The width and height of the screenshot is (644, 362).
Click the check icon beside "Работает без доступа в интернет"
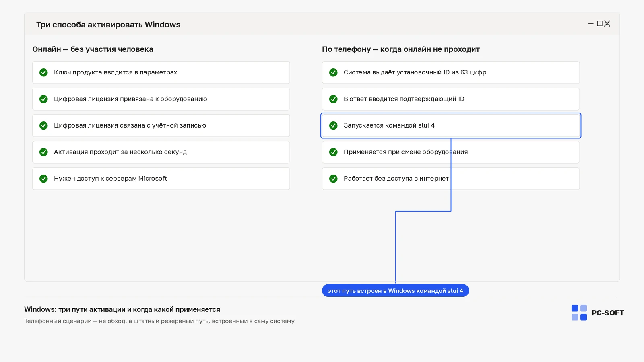[x=333, y=179]
